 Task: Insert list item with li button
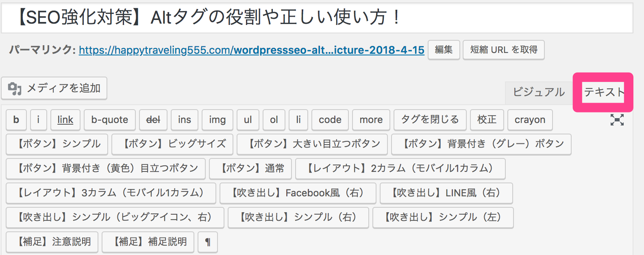[x=298, y=120]
